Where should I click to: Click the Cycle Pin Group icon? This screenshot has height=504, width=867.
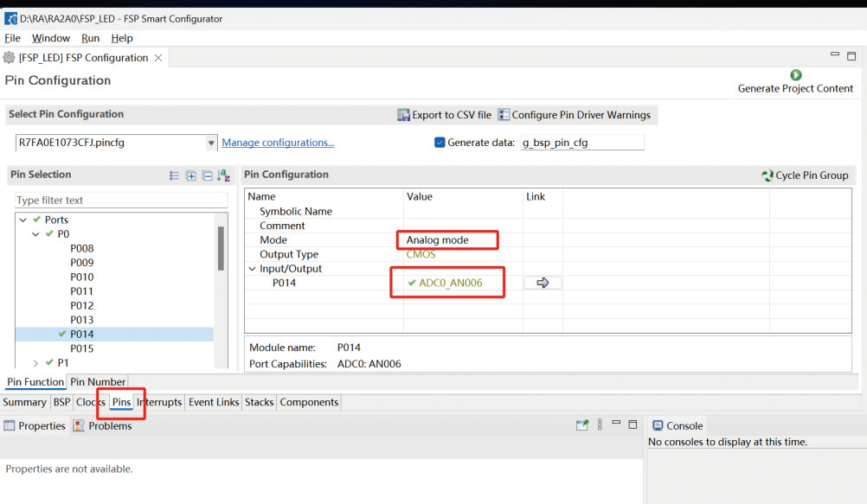pos(767,175)
